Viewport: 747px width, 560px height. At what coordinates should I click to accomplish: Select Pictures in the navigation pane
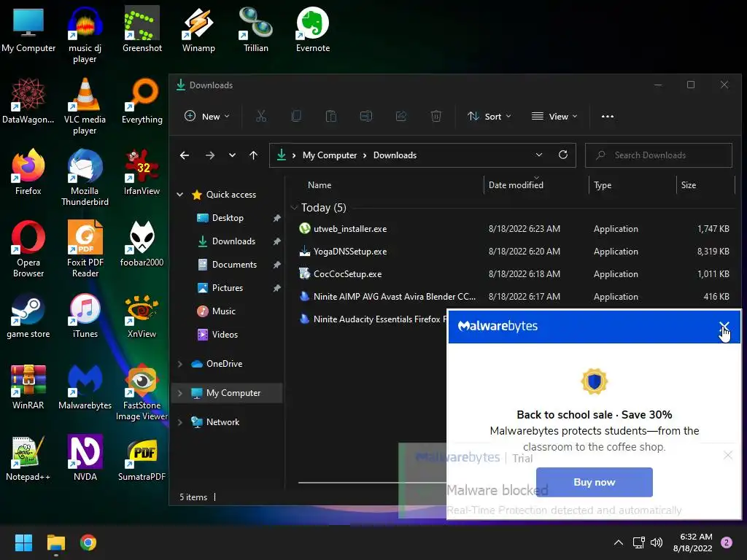pos(228,287)
